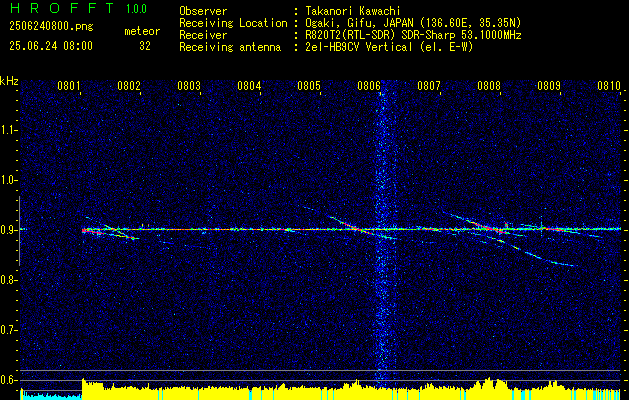Screen dimensions: 629x400
Task: Click frequency label 1.0
Action: [x=9, y=180]
